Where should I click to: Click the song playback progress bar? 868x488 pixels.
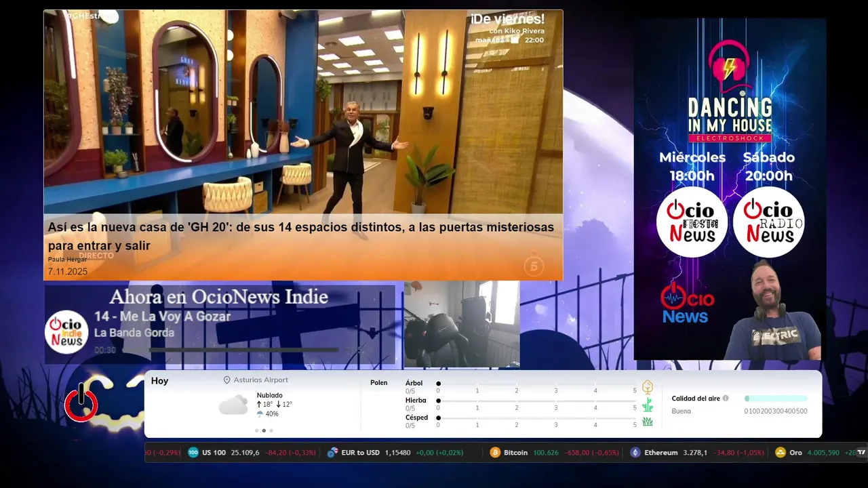tap(244, 350)
